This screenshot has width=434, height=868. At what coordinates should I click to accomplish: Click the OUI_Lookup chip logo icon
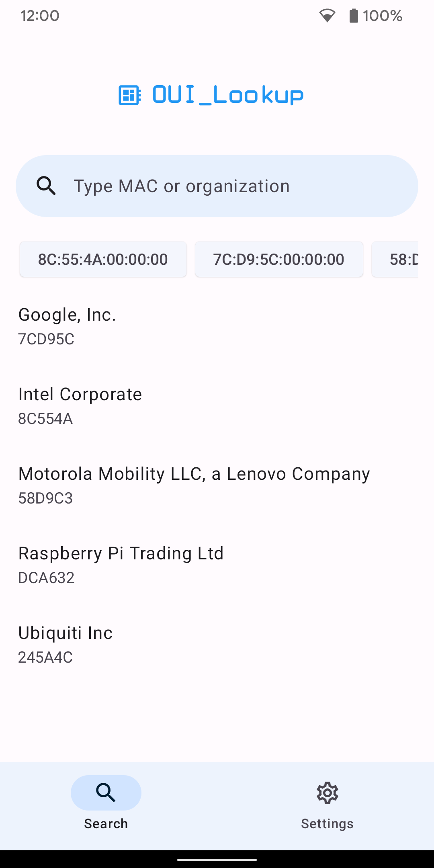130,95
